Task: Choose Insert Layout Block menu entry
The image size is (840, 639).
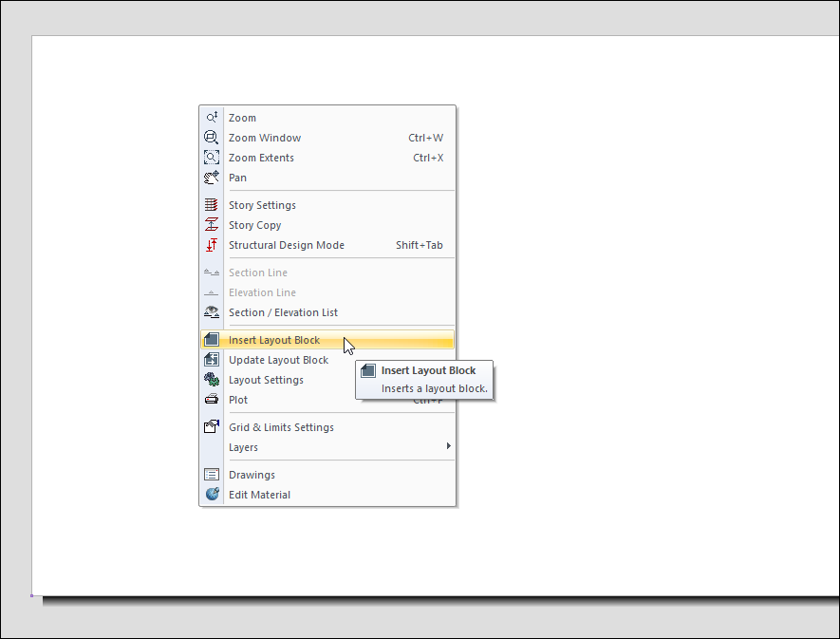Action: [274, 340]
